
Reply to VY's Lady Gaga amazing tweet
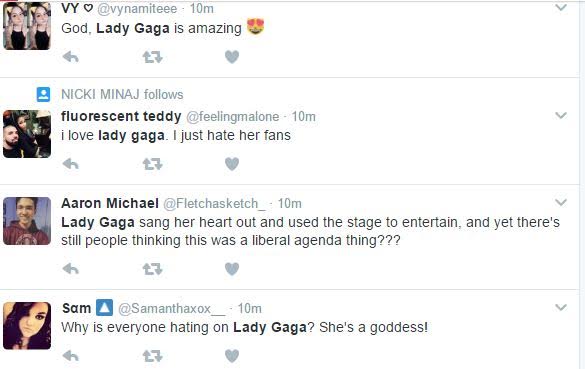tap(71, 57)
